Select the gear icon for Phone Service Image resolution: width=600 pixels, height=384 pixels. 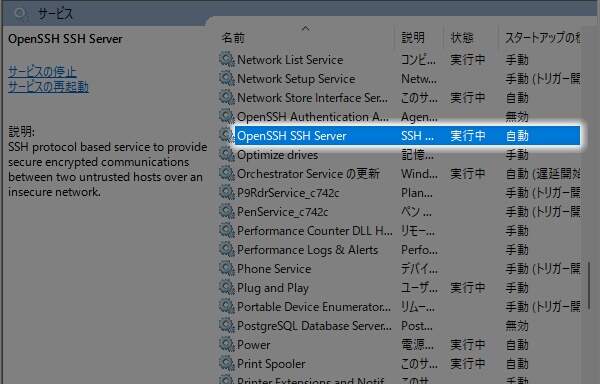[227, 268]
